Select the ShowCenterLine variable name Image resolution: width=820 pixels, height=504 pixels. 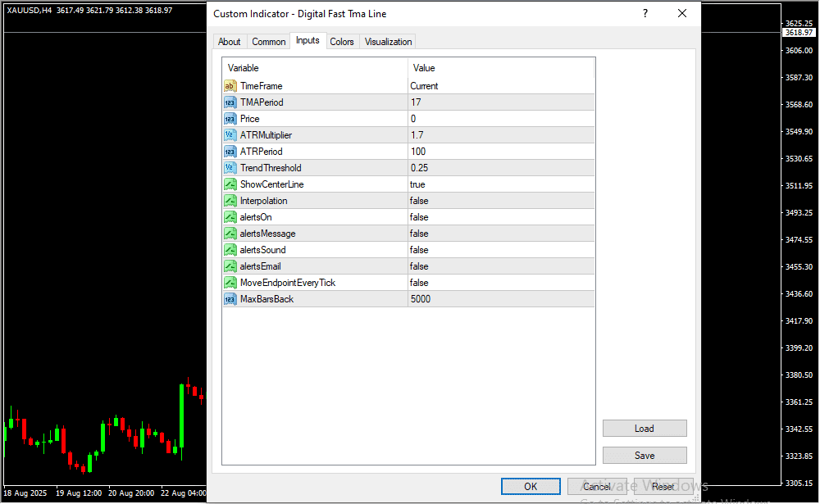[x=271, y=184]
